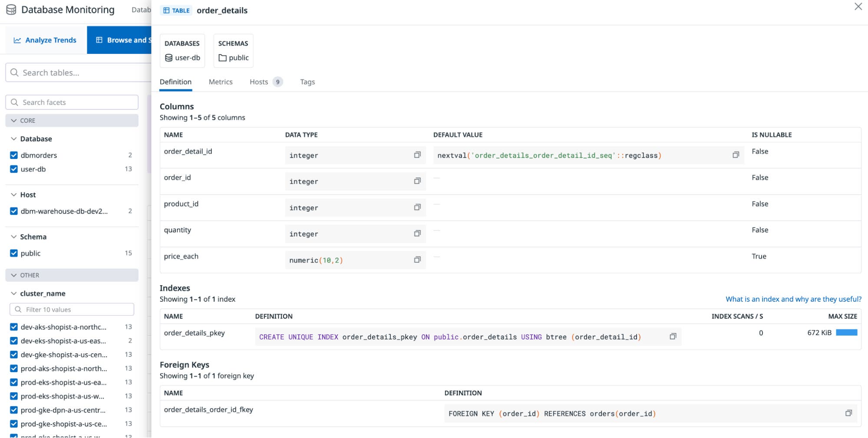Screen dimensions: 868x438
Task: Disable the public schema filter
Action: 13,253
